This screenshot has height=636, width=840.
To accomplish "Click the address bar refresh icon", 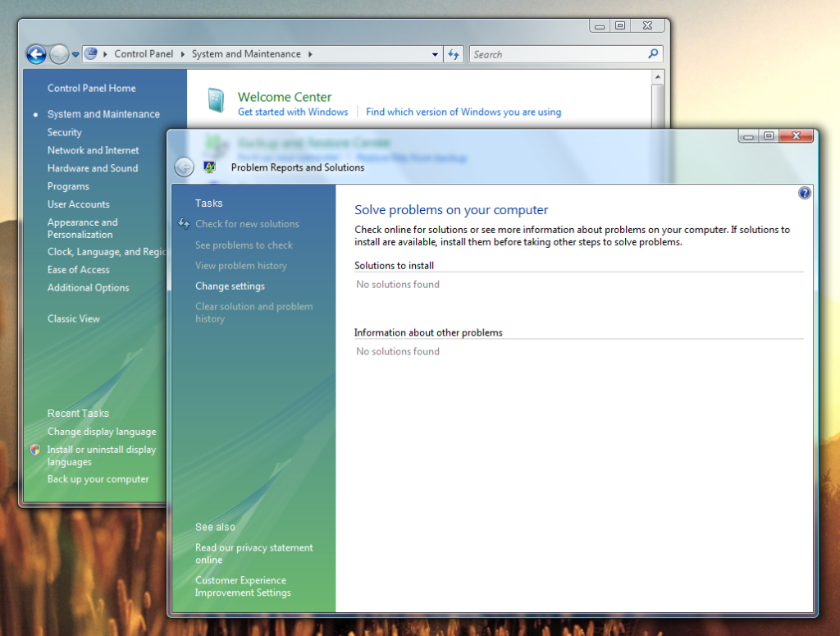I will [x=454, y=54].
